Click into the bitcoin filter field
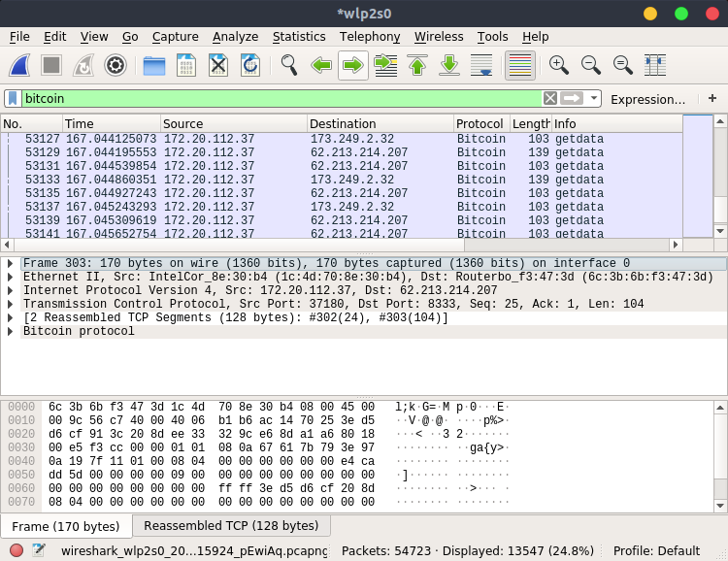The width and height of the screenshot is (728, 561). coord(281,98)
